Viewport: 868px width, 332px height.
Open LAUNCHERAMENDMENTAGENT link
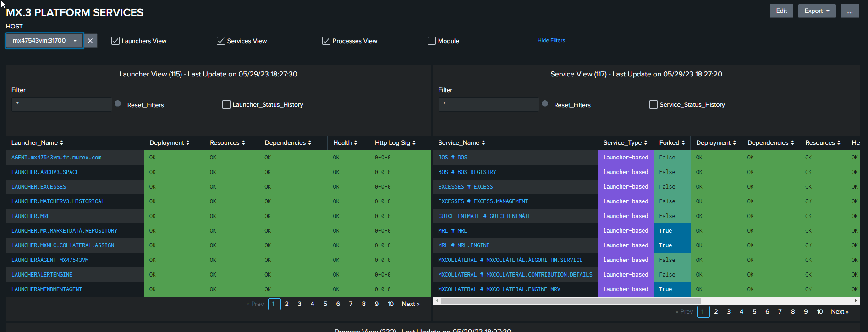(47, 289)
